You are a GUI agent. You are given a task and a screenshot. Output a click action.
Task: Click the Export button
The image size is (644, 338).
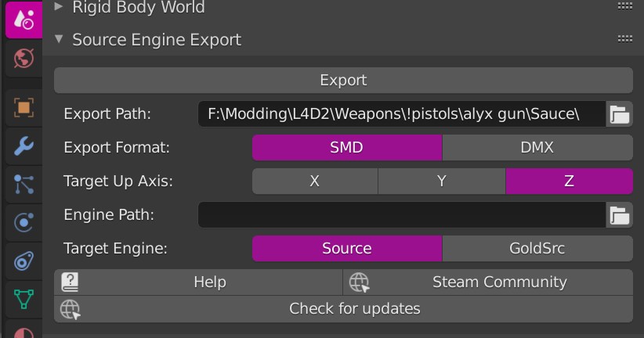343,80
